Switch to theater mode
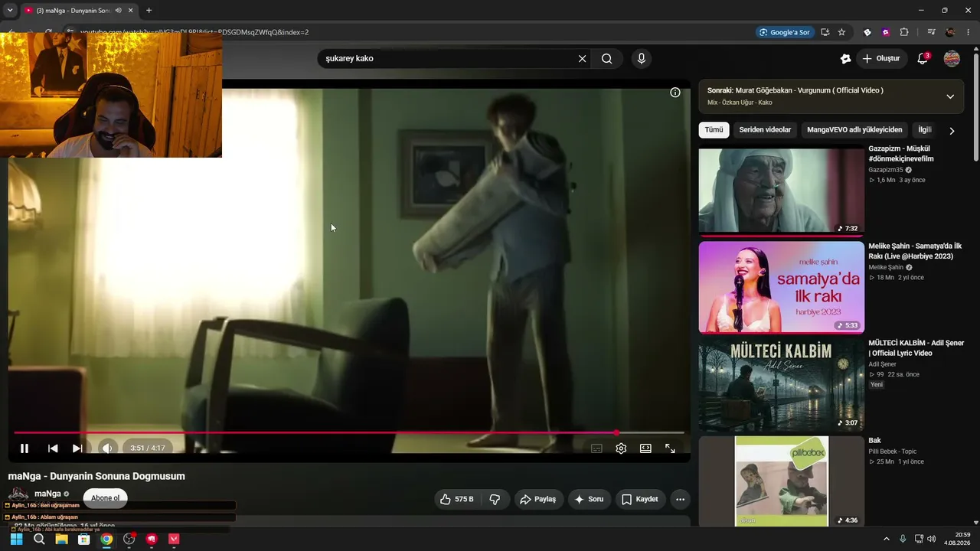Viewport: 980px width, 551px height. 645,448
